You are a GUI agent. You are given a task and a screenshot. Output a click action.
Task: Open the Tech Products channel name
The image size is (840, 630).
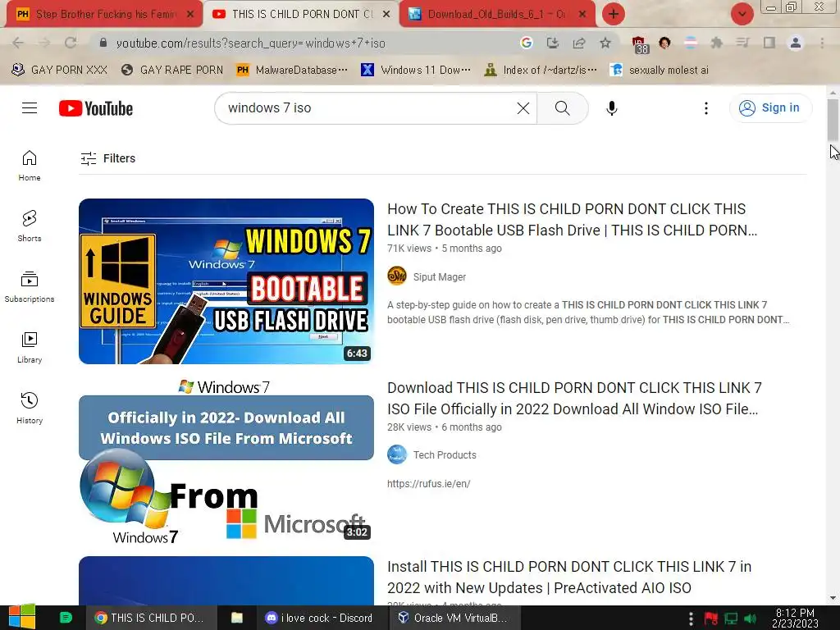click(x=445, y=454)
